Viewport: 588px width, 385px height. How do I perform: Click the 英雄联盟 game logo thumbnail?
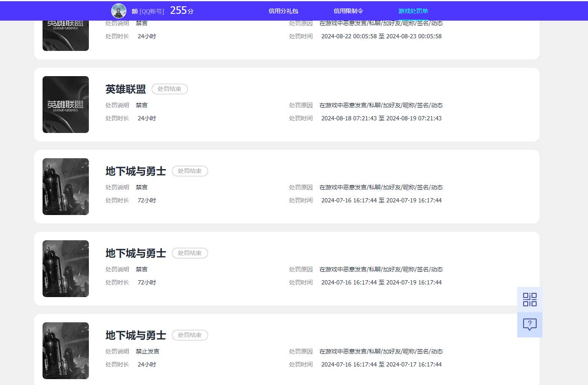click(x=65, y=104)
